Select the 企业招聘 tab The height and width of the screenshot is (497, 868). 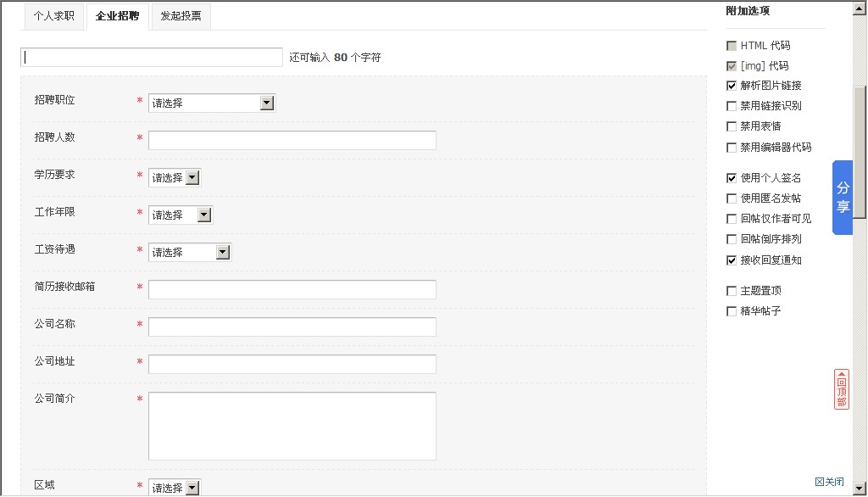(x=117, y=16)
